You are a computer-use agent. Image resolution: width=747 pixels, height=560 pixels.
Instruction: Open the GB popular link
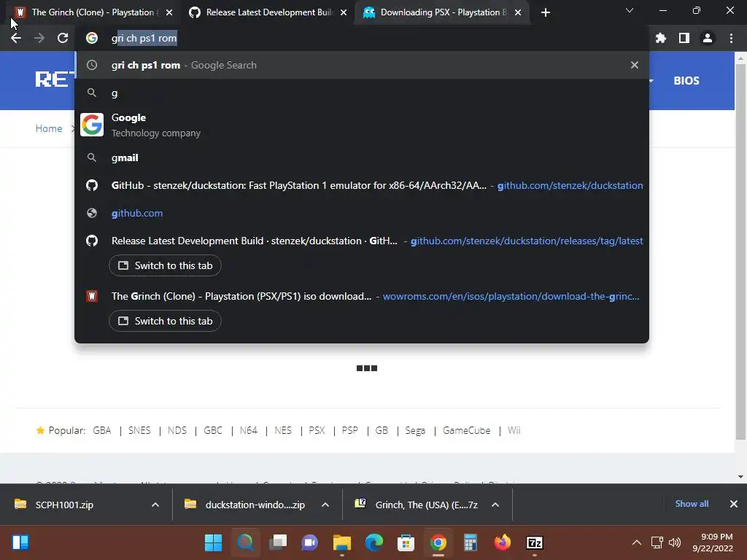[x=382, y=430]
